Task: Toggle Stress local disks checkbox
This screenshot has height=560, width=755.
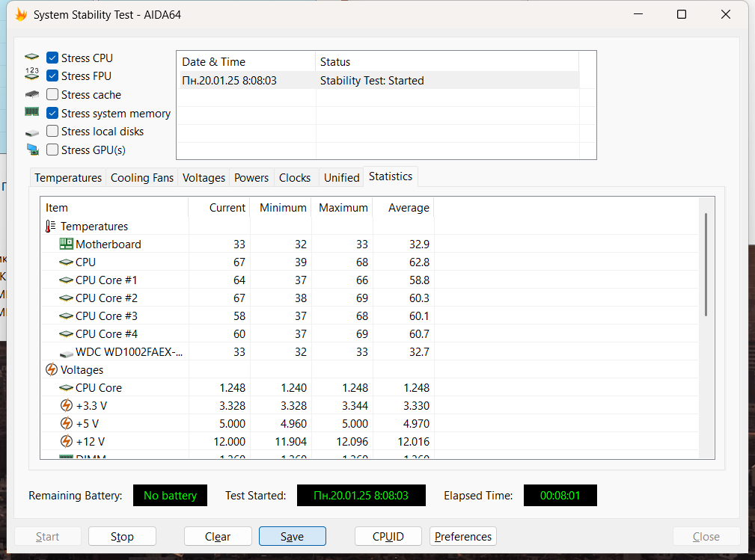Action: pyautogui.click(x=52, y=132)
